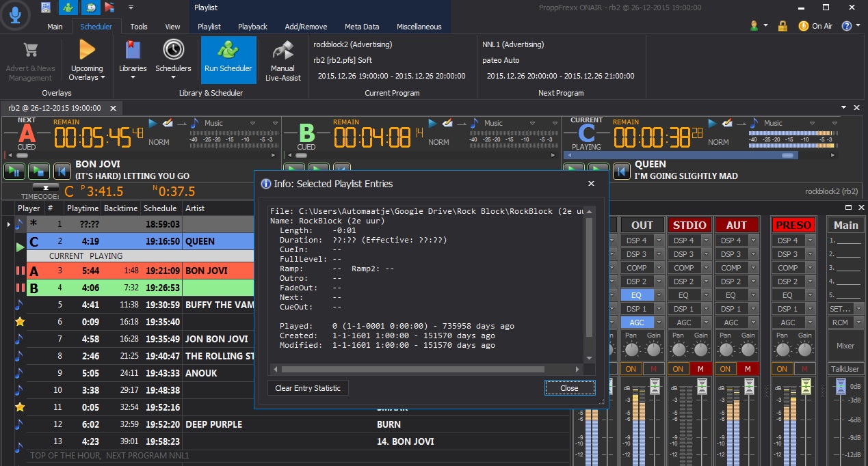
Task: Open the Meta Data tab
Action: click(362, 27)
